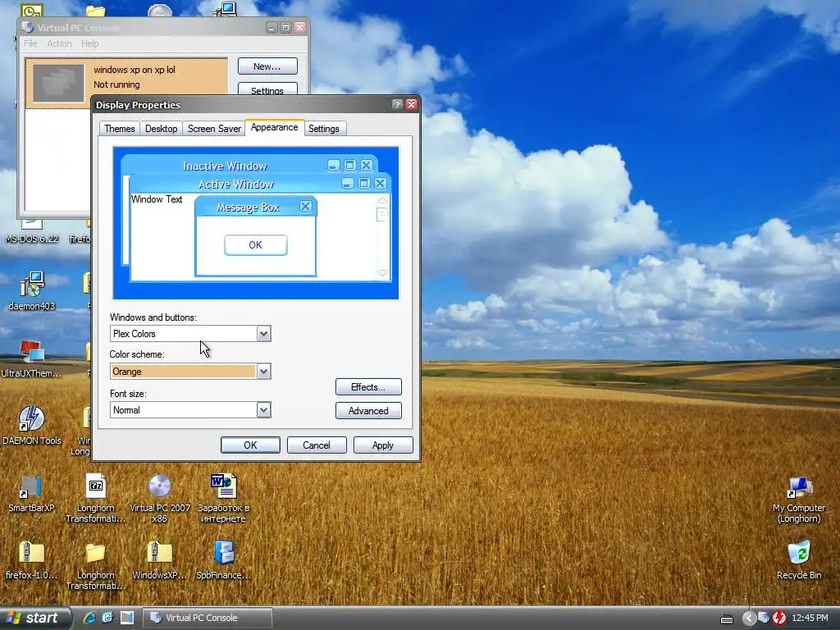Launch Internet Explorer from Quick Launch
Screen dimensions: 840x630
[89, 618]
